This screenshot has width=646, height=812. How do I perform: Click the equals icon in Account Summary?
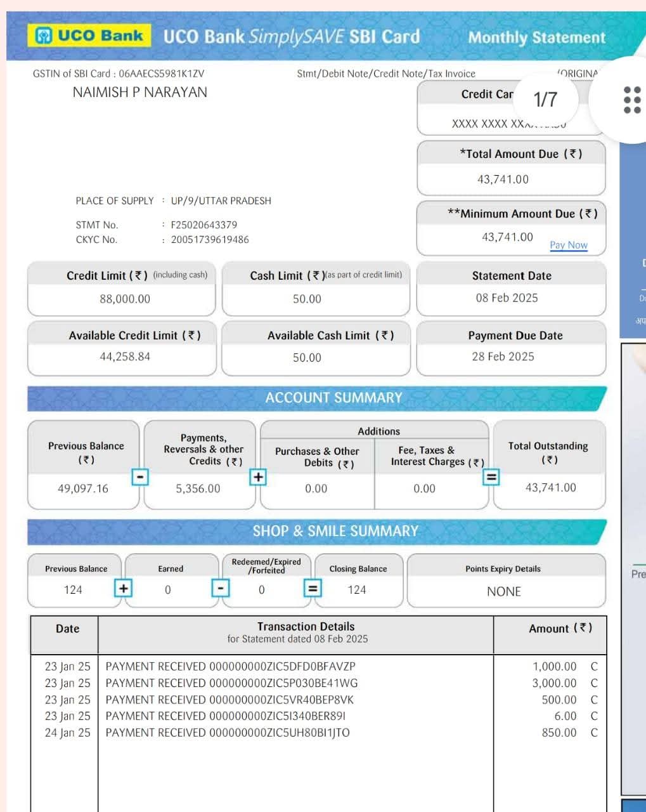[491, 476]
